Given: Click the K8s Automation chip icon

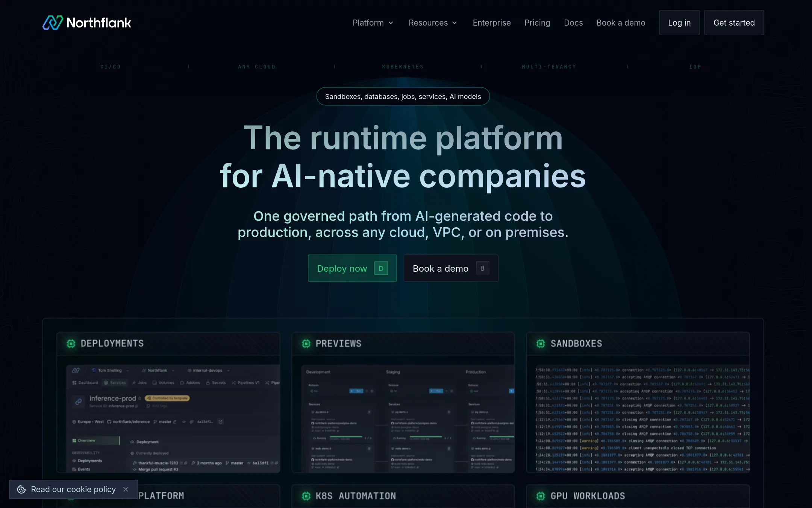Looking at the screenshot, I should pos(306,496).
